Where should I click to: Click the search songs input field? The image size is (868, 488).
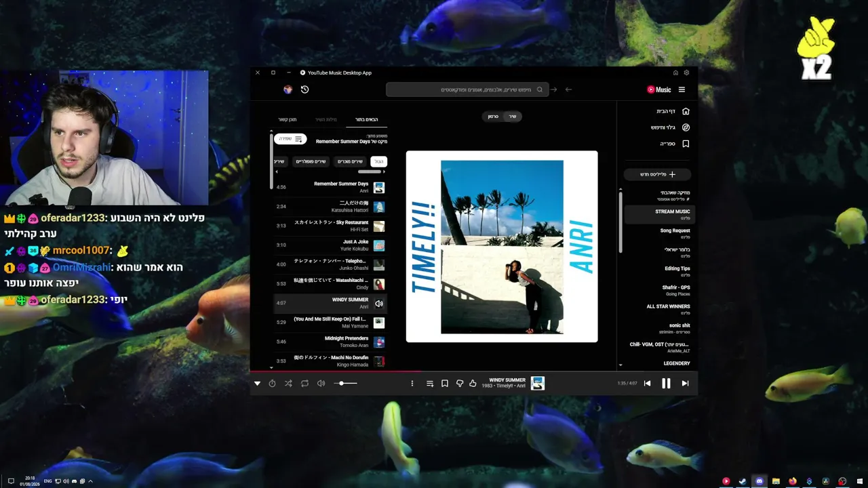pyautogui.click(x=467, y=89)
